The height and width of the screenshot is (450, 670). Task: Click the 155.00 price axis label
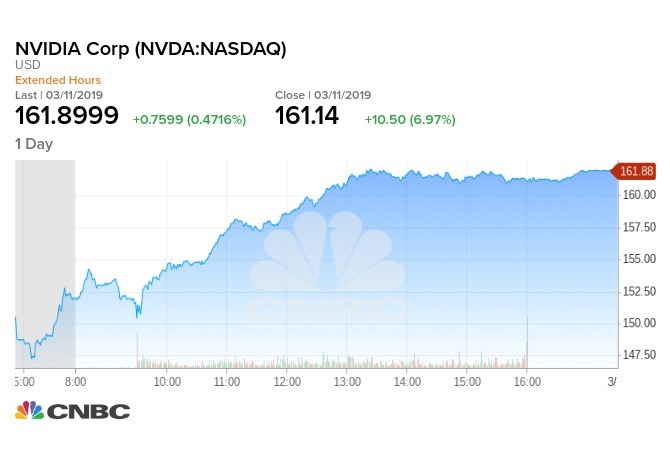point(636,259)
